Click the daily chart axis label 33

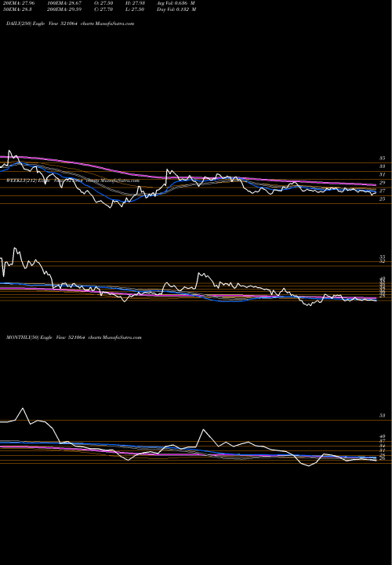[382, 166]
